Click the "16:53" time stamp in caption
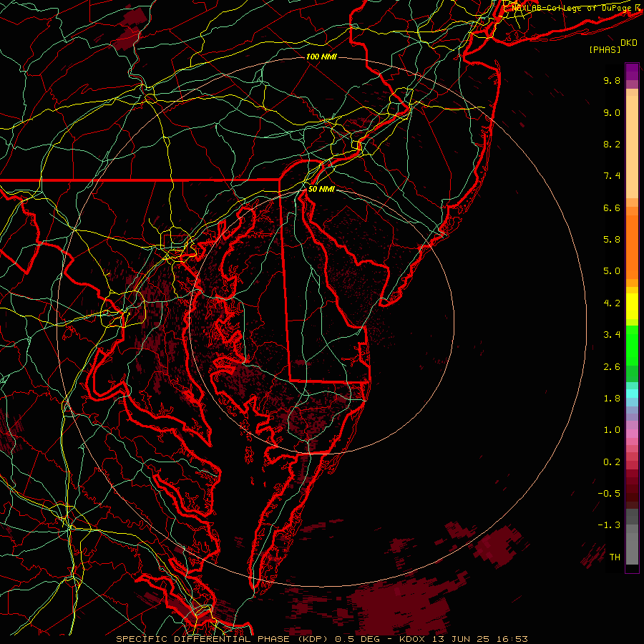 pyautogui.click(x=514, y=639)
